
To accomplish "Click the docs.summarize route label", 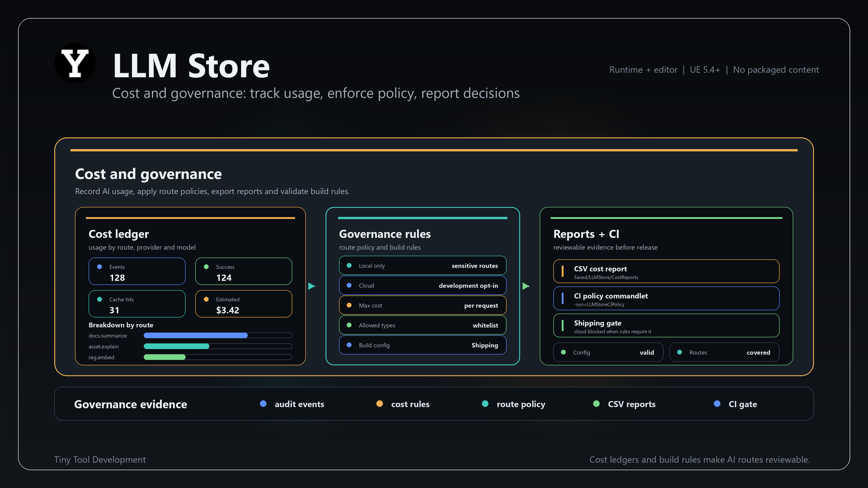I will pyautogui.click(x=108, y=336).
